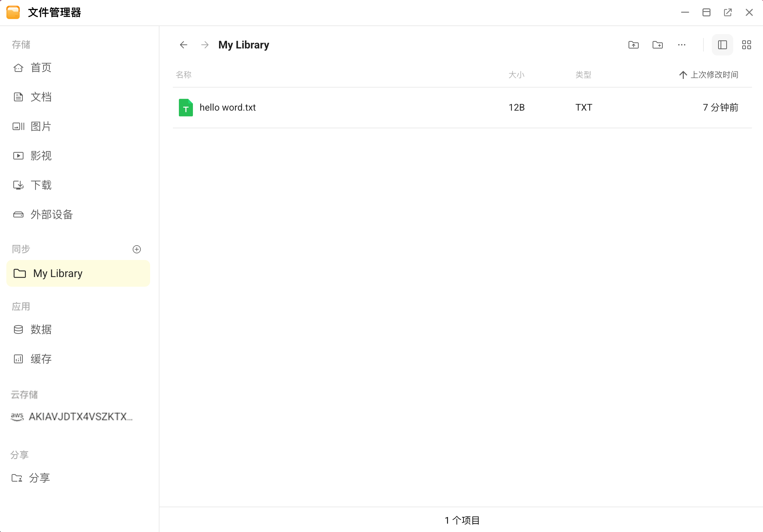Screen dimensions: 763x532
Task: Switch to grid view layout
Action: (746, 45)
